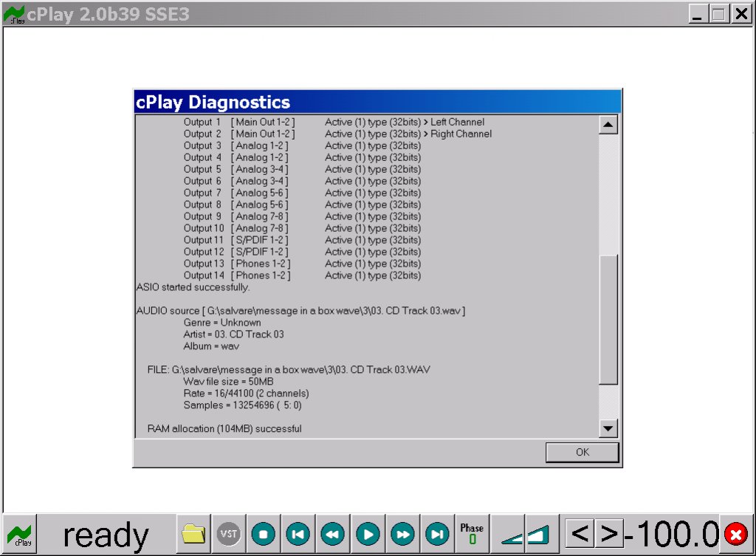Click the "Output 3" label
The height and width of the screenshot is (556, 756).
(202, 145)
